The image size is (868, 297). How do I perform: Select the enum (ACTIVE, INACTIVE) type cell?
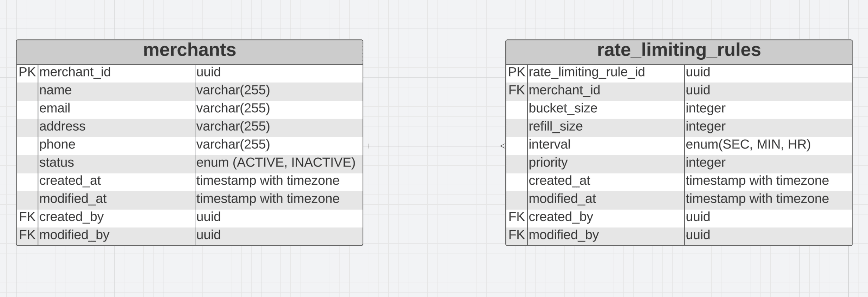[x=276, y=163]
